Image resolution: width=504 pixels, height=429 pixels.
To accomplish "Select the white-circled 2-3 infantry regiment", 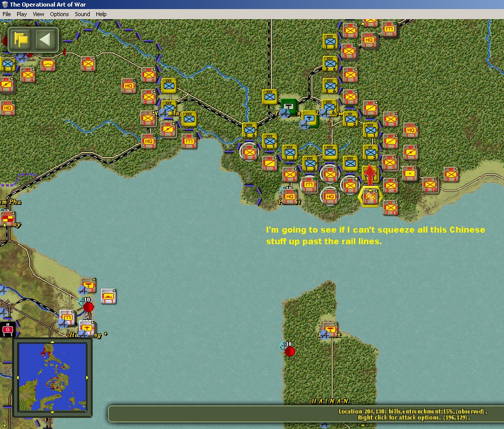I will pyautogui.click(x=330, y=175).
